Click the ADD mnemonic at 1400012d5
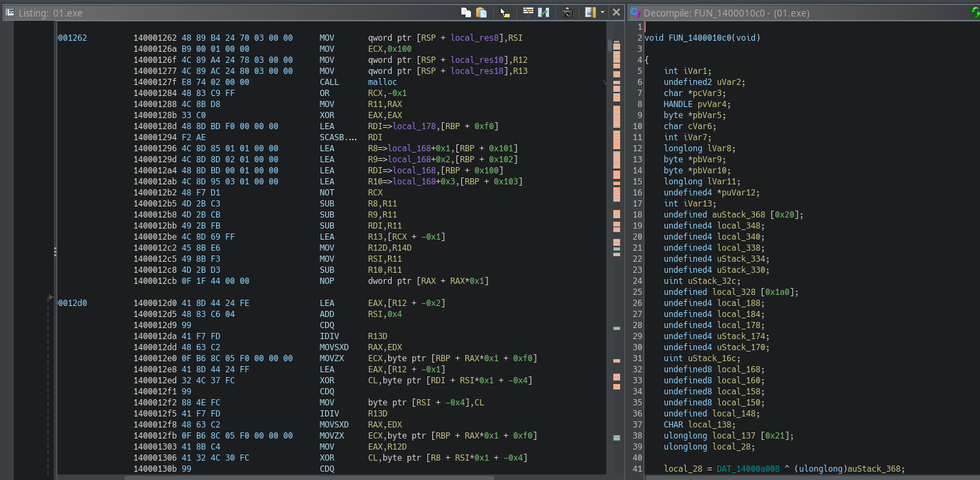 click(327, 314)
